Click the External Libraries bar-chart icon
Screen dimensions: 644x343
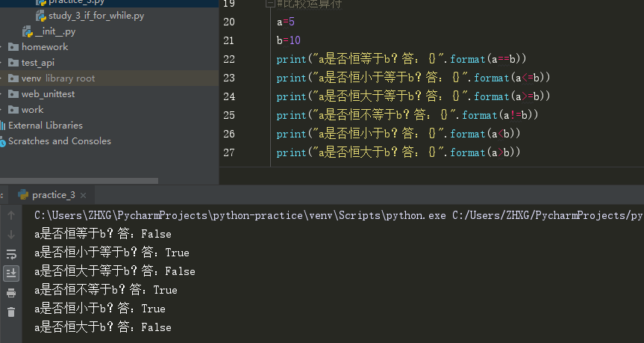pos(2,125)
